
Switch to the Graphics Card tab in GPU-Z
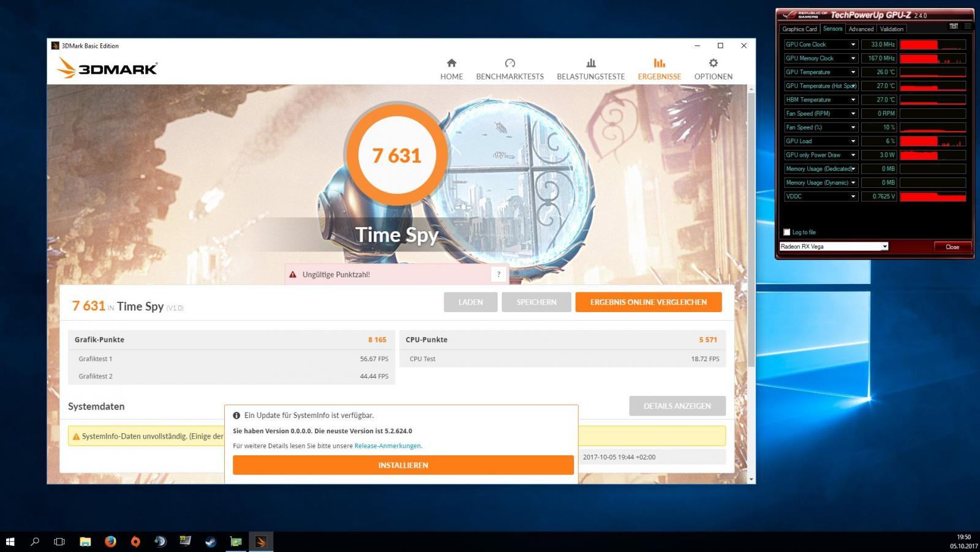click(x=799, y=29)
